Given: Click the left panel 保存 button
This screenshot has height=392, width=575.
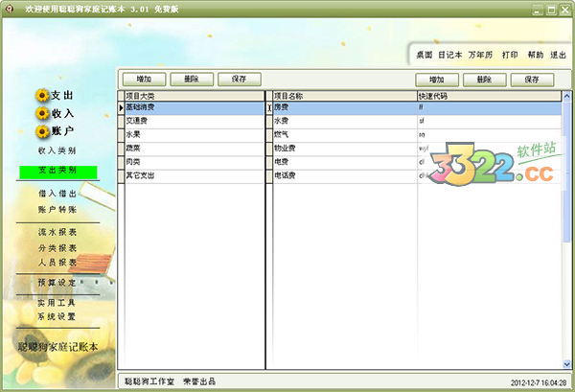Looking at the screenshot, I should pos(240,80).
